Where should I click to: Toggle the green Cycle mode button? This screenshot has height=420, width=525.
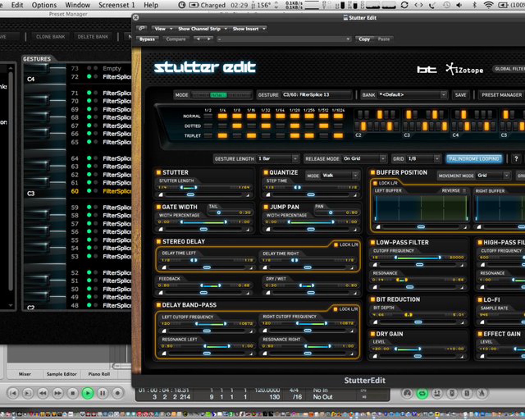click(x=422, y=394)
